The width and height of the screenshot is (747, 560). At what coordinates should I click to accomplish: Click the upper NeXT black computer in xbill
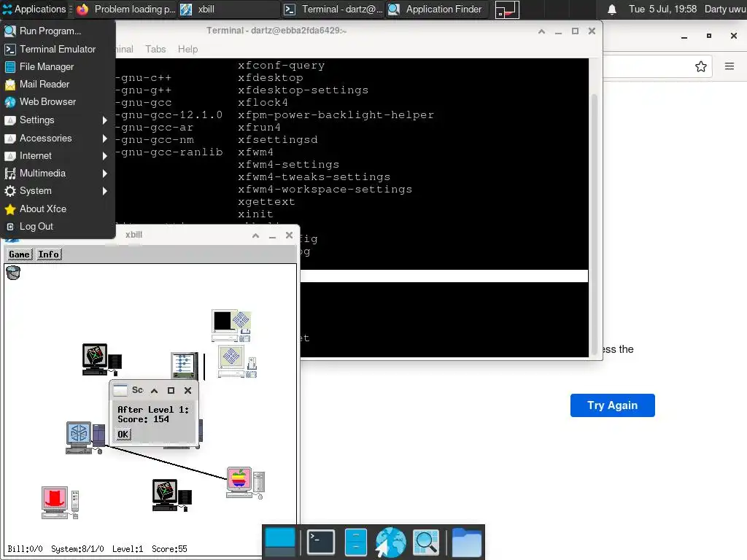[102, 359]
